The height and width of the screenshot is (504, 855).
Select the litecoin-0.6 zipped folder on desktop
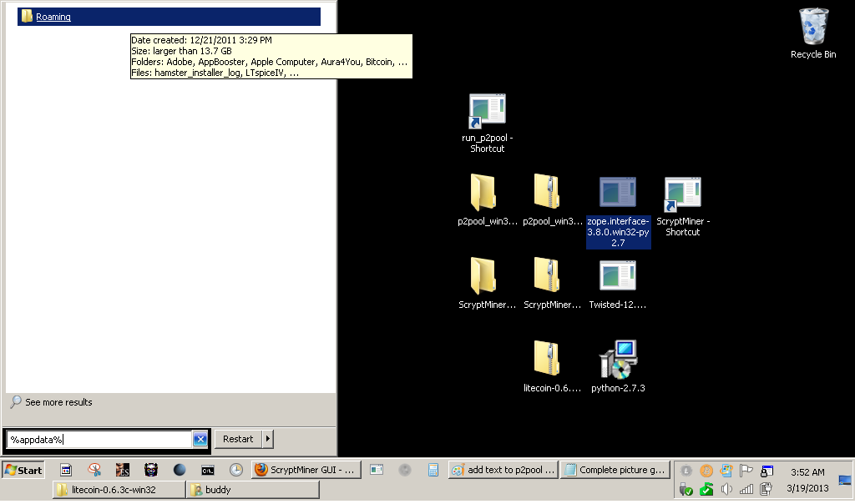[x=552, y=366]
